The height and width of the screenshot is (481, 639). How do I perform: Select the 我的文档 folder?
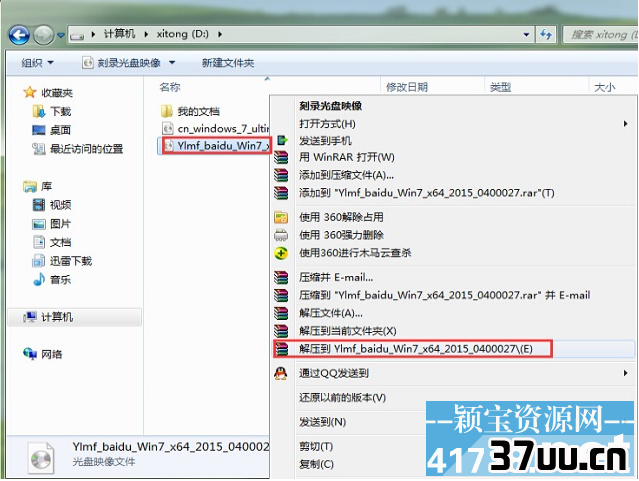pos(198,111)
